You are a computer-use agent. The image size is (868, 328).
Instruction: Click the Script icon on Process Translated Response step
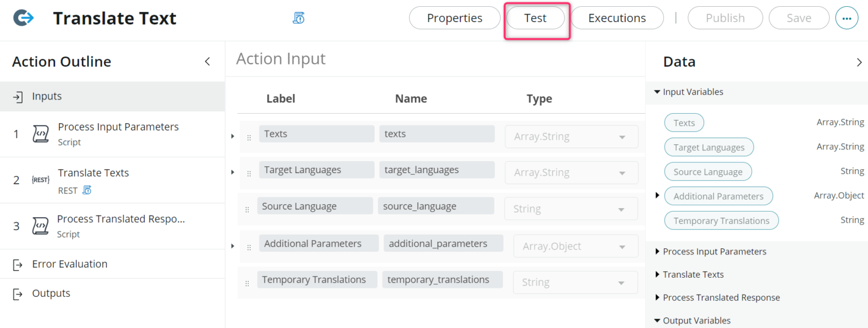(x=40, y=226)
